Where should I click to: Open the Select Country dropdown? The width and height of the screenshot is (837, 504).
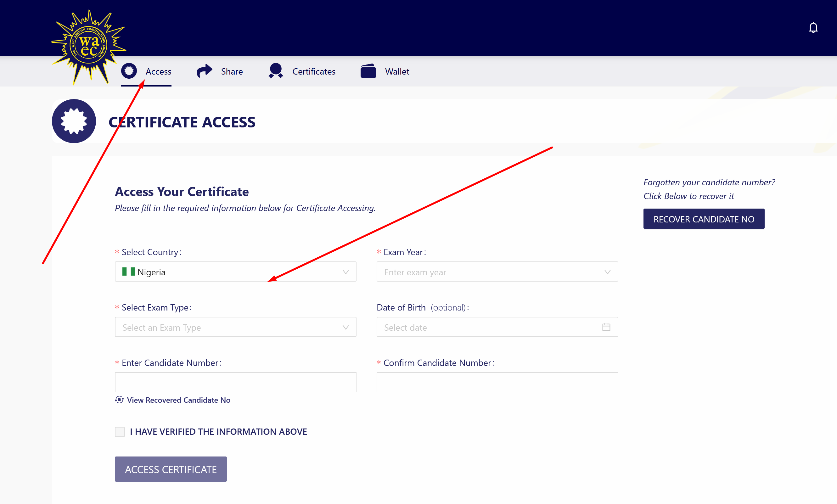[x=235, y=272]
